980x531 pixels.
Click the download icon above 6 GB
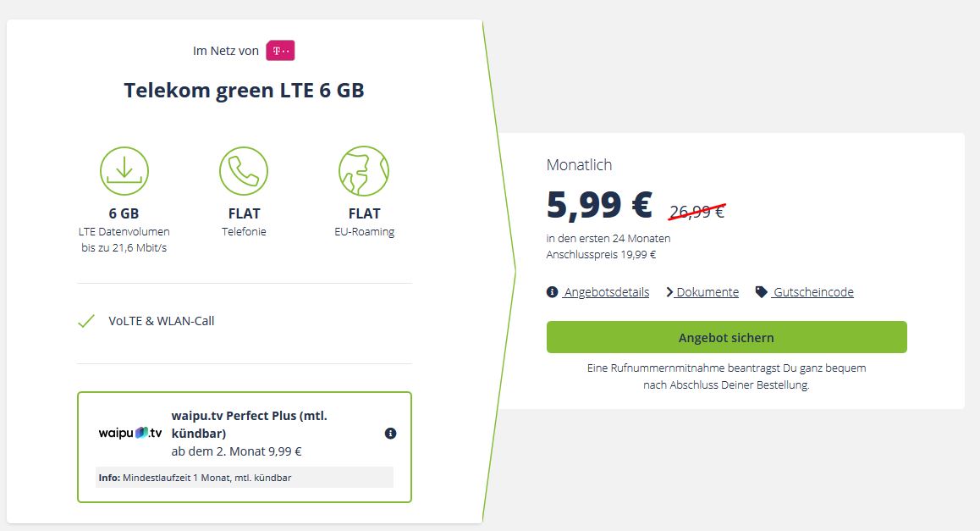124,171
